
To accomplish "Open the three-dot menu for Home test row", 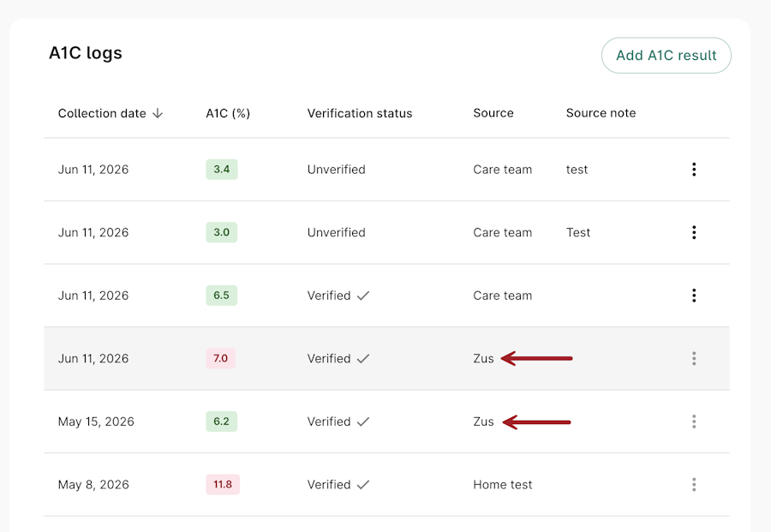I will (694, 484).
